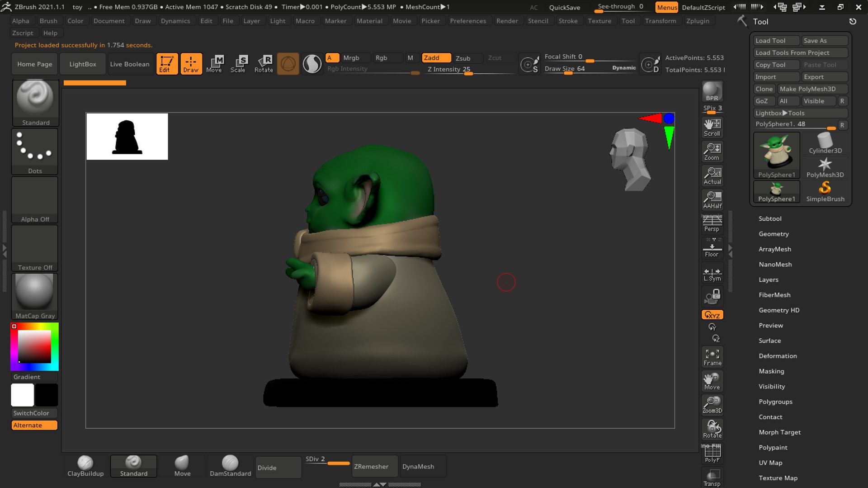Image resolution: width=868 pixels, height=488 pixels.
Task: Open the Material menu
Action: 369,21
